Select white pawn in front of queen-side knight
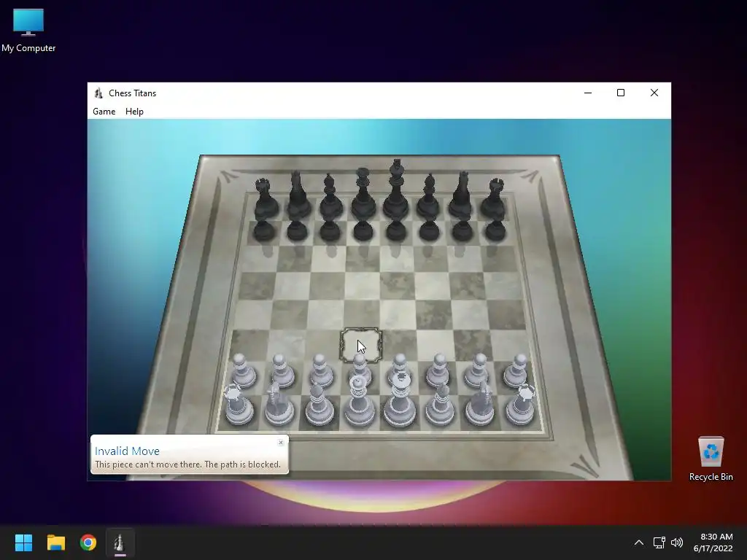This screenshot has height=560, width=747. click(282, 370)
